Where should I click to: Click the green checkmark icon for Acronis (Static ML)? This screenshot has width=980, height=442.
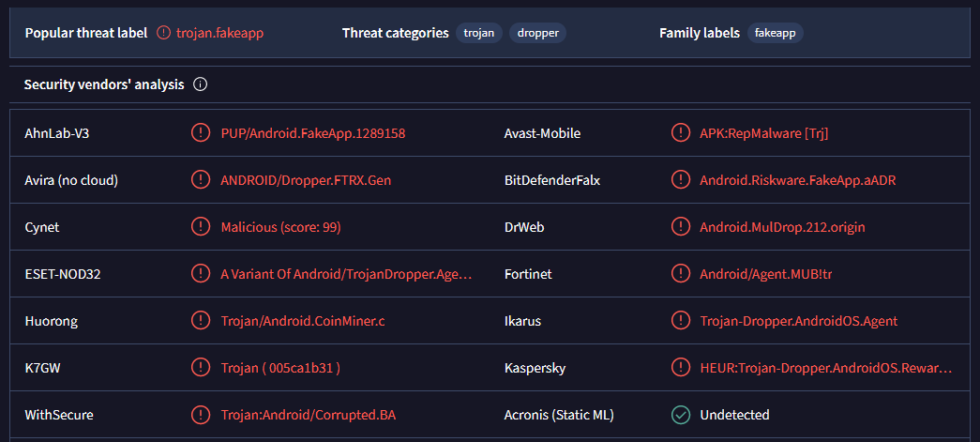(x=681, y=415)
